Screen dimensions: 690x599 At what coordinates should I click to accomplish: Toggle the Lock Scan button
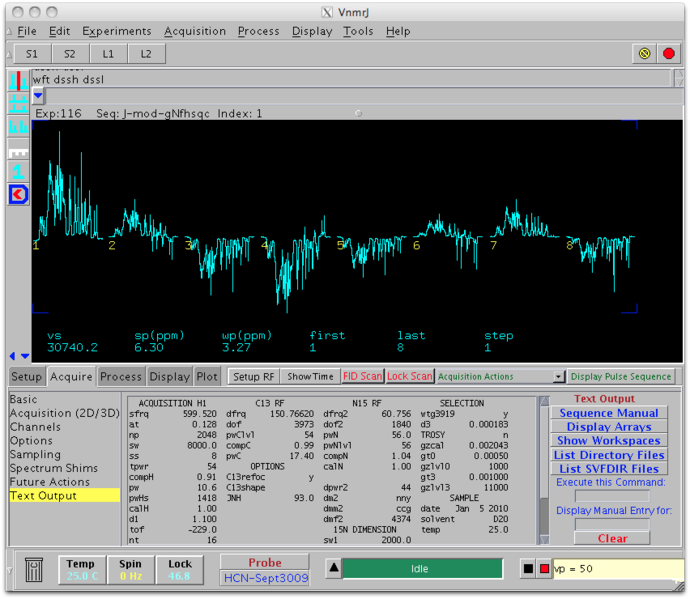point(409,376)
